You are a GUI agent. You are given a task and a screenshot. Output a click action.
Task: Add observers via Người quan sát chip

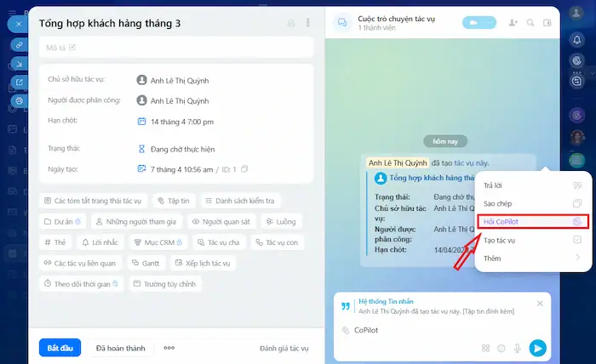(x=221, y=222)
